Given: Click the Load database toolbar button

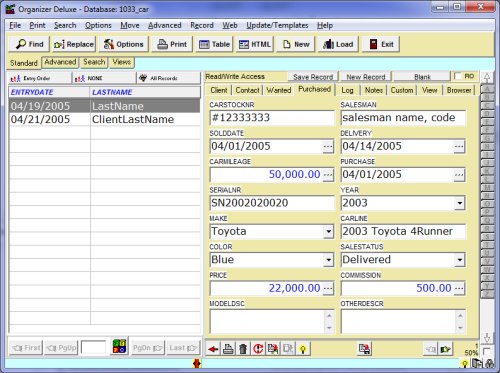Looking at the screenshot, I should pos(338,44).
